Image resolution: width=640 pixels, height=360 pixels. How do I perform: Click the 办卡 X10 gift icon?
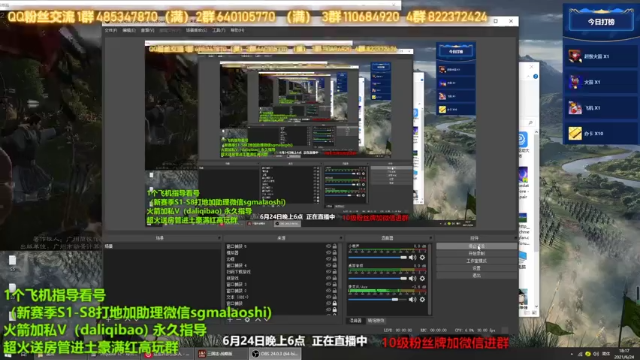click(x=575, y=133)
